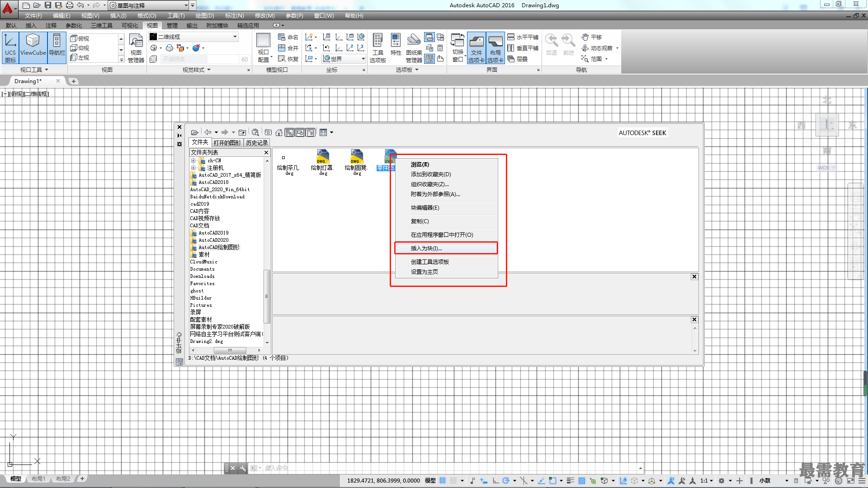Open the 世界 UCS dropdown
868x488 pixels.
tap(344, 59)
